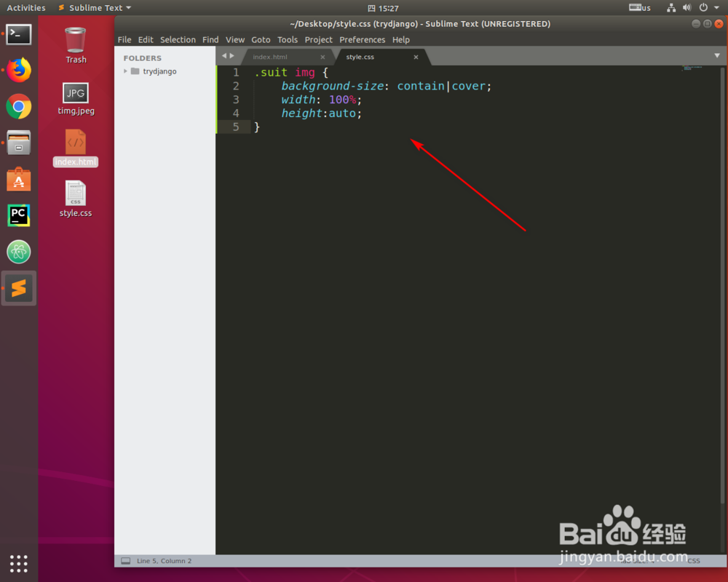This screenshot has height=582, width=728.
Task: Open keyboard input source us indicator
Action: (x=640, y=8)
